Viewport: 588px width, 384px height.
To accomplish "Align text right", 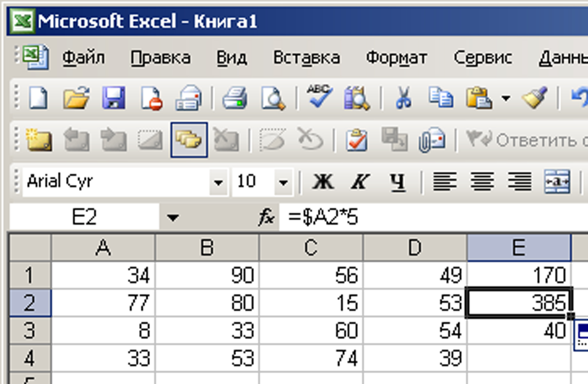I will click(520, 182).
